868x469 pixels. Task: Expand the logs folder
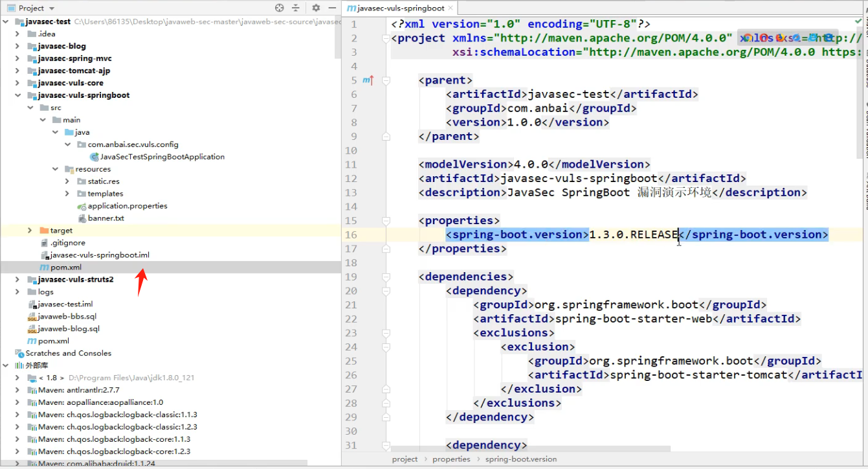click(x=18, y=292)
